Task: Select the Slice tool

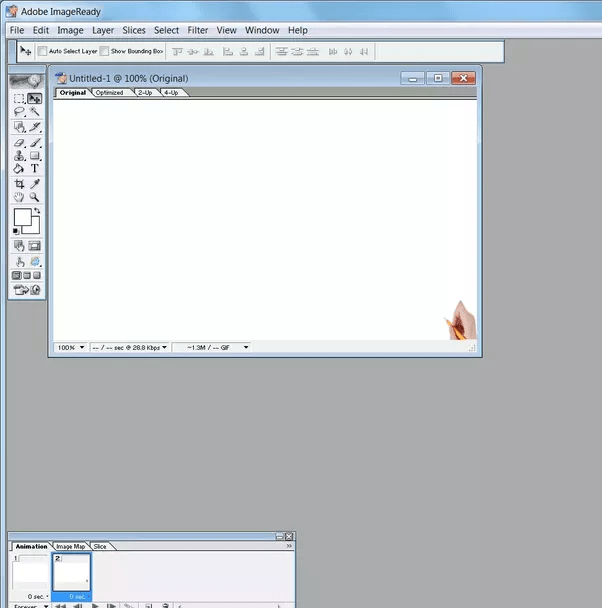Action: tap(35, 127)
